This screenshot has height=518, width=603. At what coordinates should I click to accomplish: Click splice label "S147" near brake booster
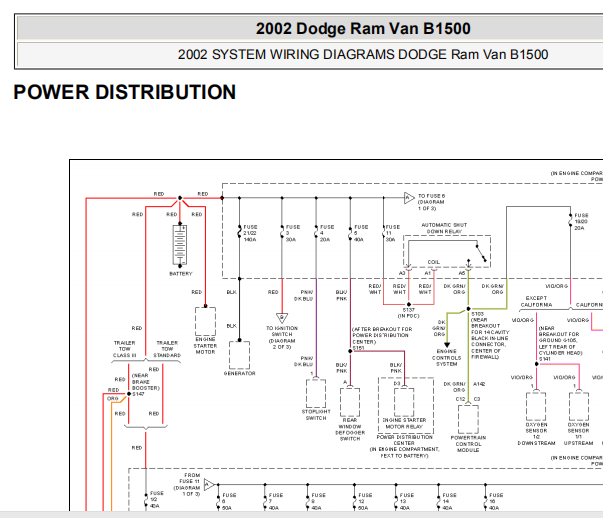pyautogui.click(x=138, y=394)
